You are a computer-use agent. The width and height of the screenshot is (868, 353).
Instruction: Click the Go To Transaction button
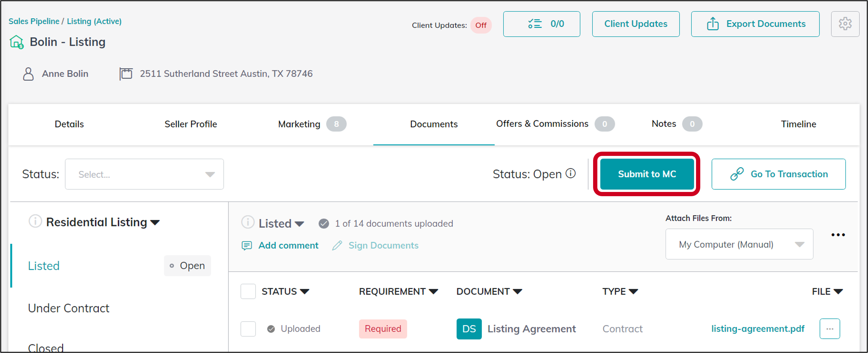point(778,174)
